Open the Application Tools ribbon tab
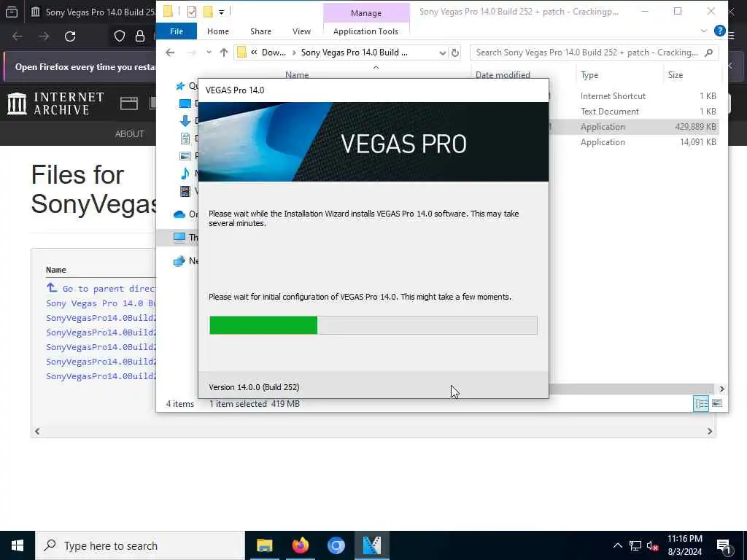This screenshot has width=747, height=560. (x=366, y=31)
